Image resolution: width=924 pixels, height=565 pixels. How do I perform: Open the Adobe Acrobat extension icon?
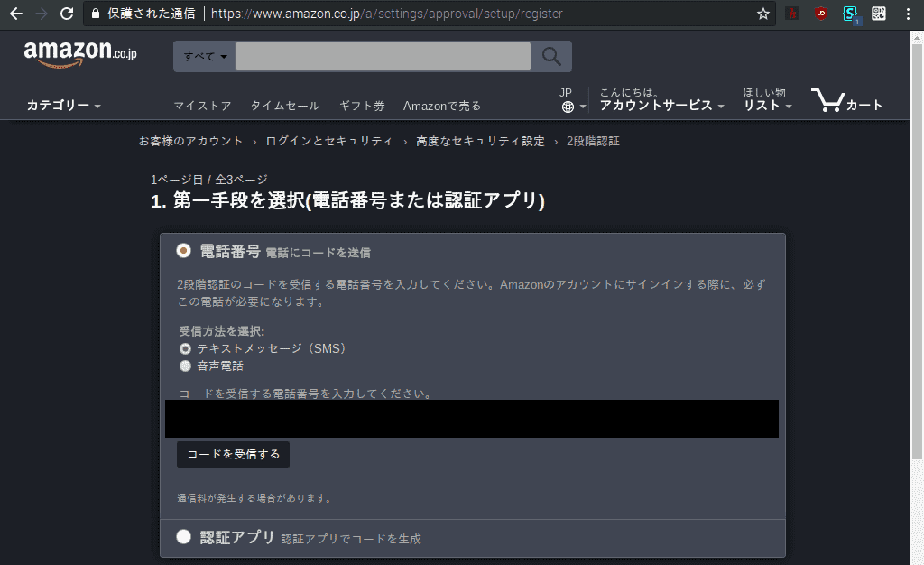[792, 14]
